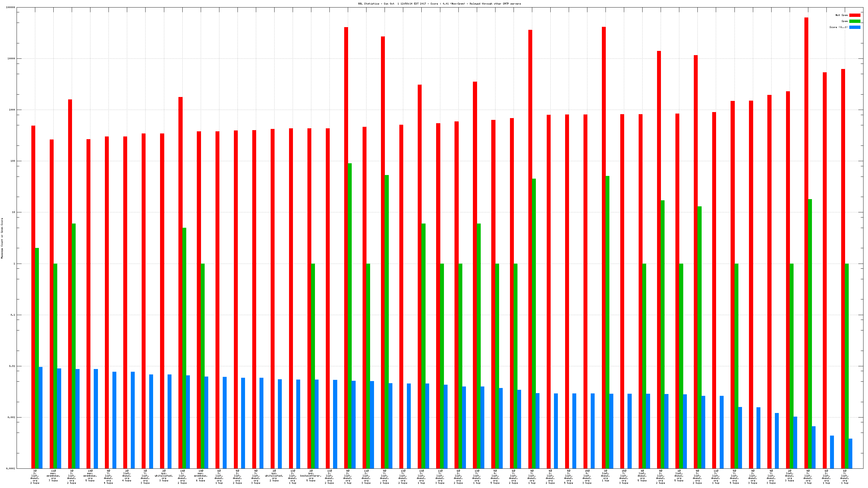Click the 'Not Spam' legend text
This screenshot has height=488, width=868.
(841, 15)
